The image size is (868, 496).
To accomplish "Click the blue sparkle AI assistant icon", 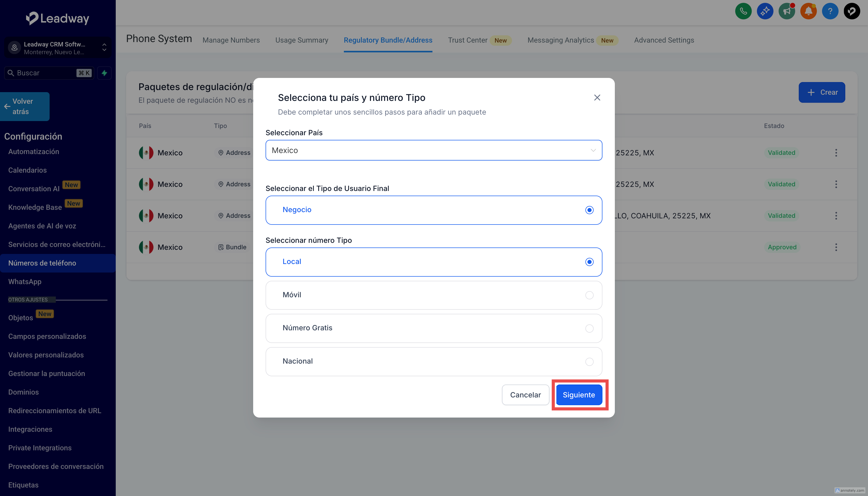I will (x=765, y=11).
